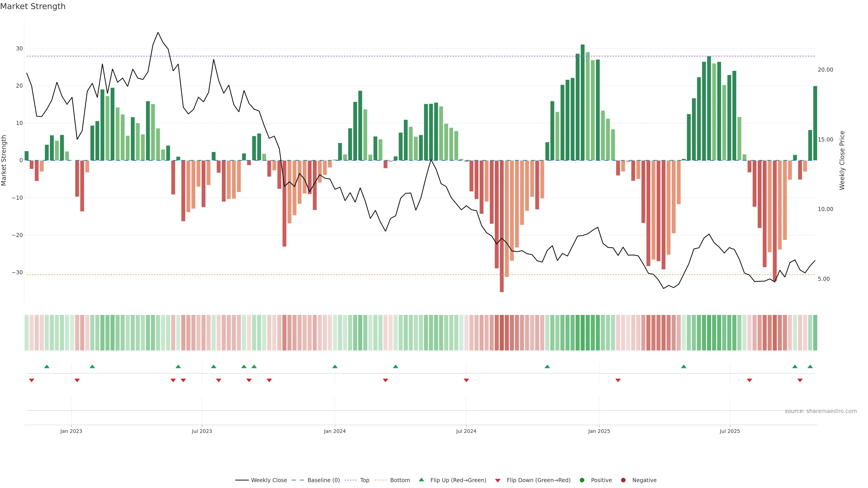
Task: Click the last green flip-up triangle marker
Action: click(810, 366)
